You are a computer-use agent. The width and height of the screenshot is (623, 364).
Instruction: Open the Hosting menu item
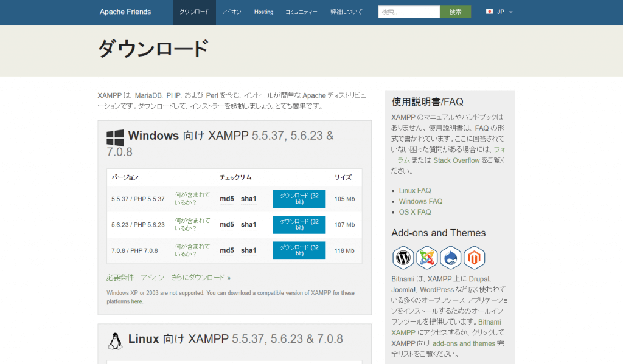[263, 12]
